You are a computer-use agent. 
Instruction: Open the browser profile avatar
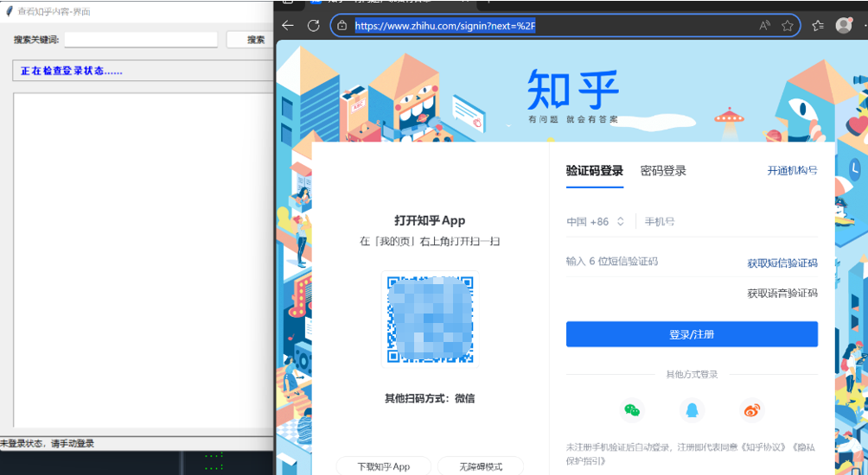click(x=843, y=25)
